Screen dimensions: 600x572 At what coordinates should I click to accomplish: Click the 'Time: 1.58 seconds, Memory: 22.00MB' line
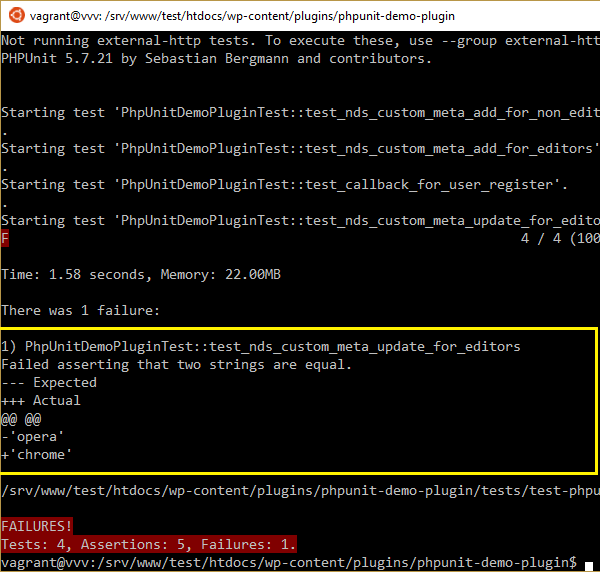(x=141, y=274)
